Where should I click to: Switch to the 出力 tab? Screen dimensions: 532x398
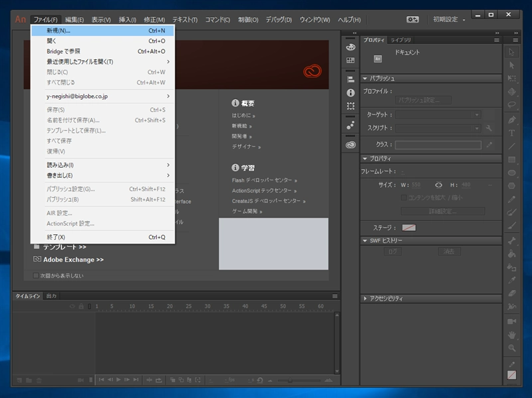pos(51,296)
